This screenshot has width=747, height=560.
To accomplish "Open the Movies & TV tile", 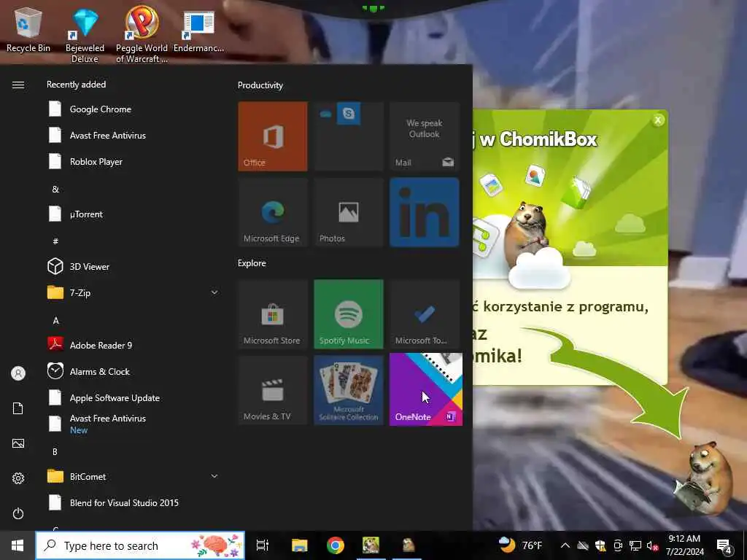I will tap(273, 390).
